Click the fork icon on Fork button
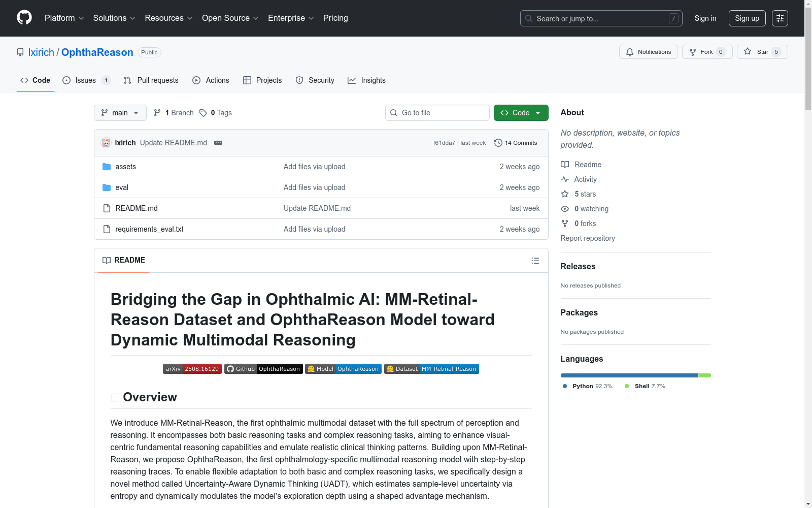 (693, 52)
